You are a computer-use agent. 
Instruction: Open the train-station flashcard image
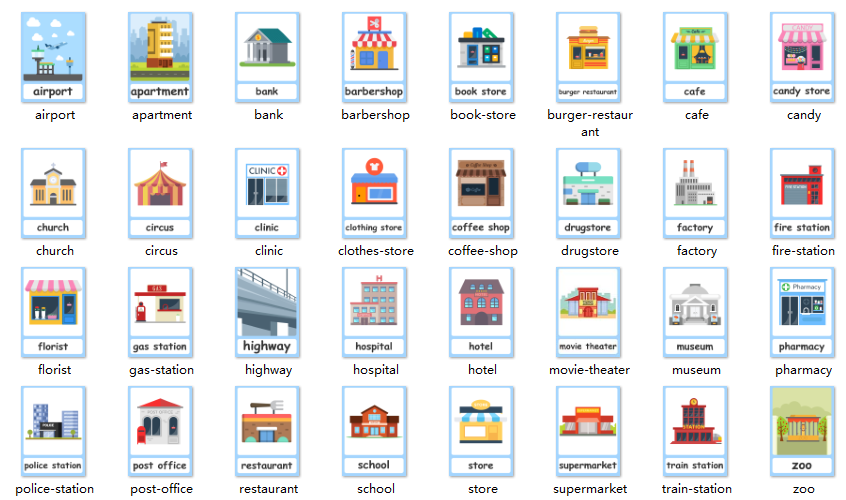point(695,432)
